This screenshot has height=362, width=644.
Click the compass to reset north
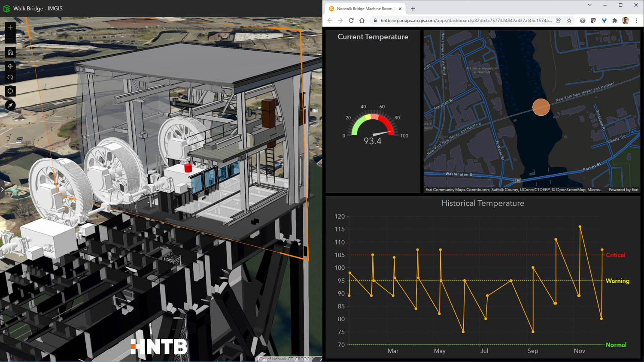tap(10, 105)
